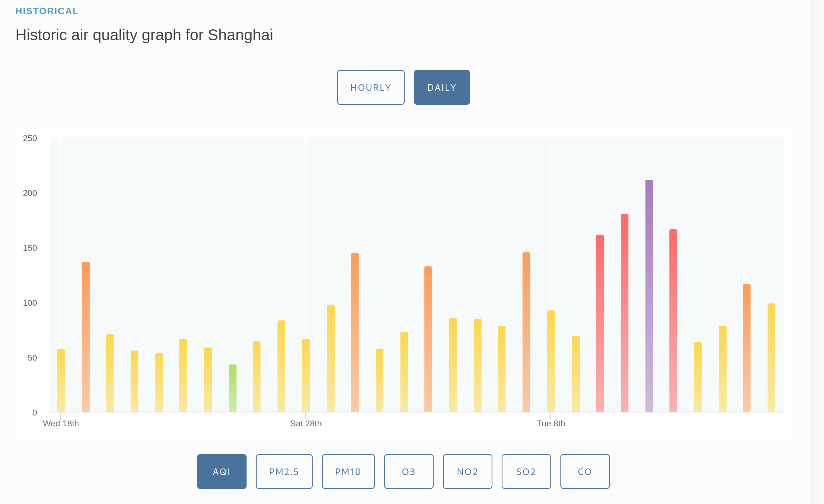Click the bar above Sat 28th

click(306, 375)
